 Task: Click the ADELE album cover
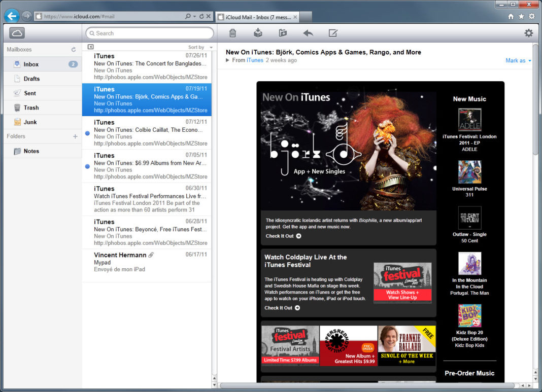[469, 120]
